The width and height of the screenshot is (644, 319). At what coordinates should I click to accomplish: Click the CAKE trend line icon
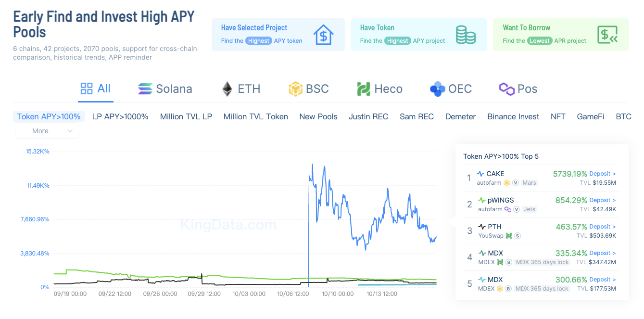[480, 174]
